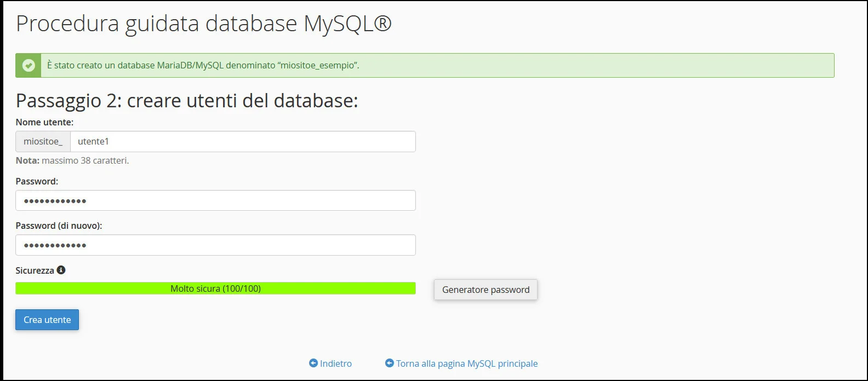
Task: Click the info circle next to Sicurezza label
Action: (61, 270)
